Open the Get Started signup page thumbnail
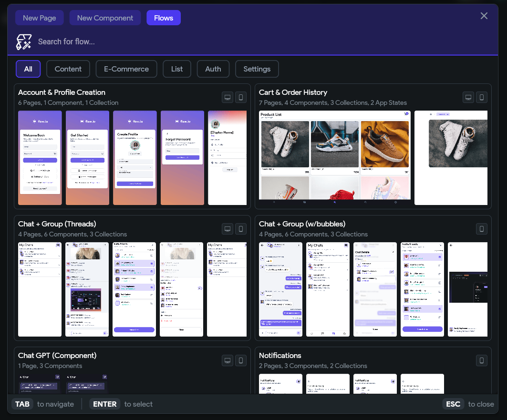507x420 pixels. coord(87,158)
